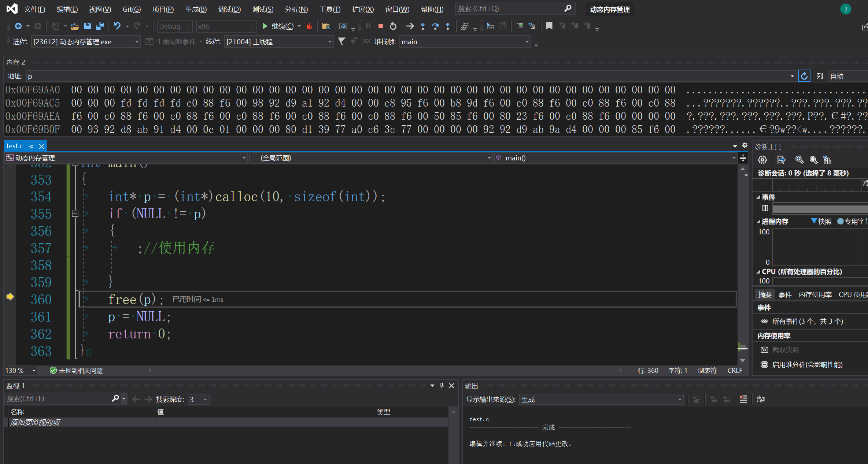Viewport: 868px width, 464px height.
Task: Click the Step Into icon
Action: click(423, 26)
